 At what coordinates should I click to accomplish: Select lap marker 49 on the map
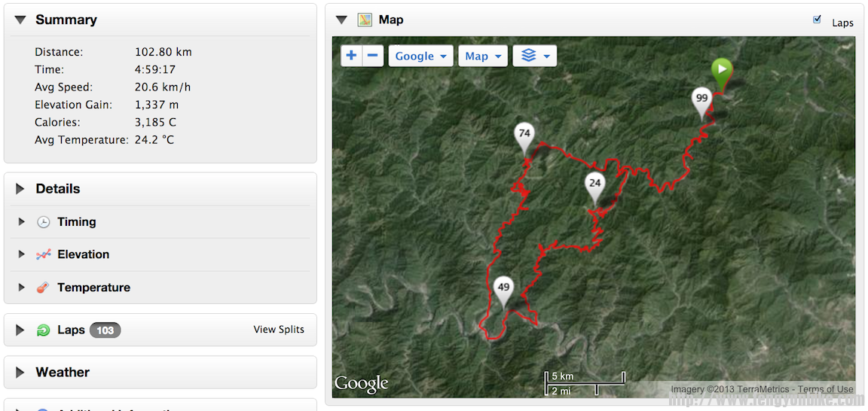coord(504,290)
